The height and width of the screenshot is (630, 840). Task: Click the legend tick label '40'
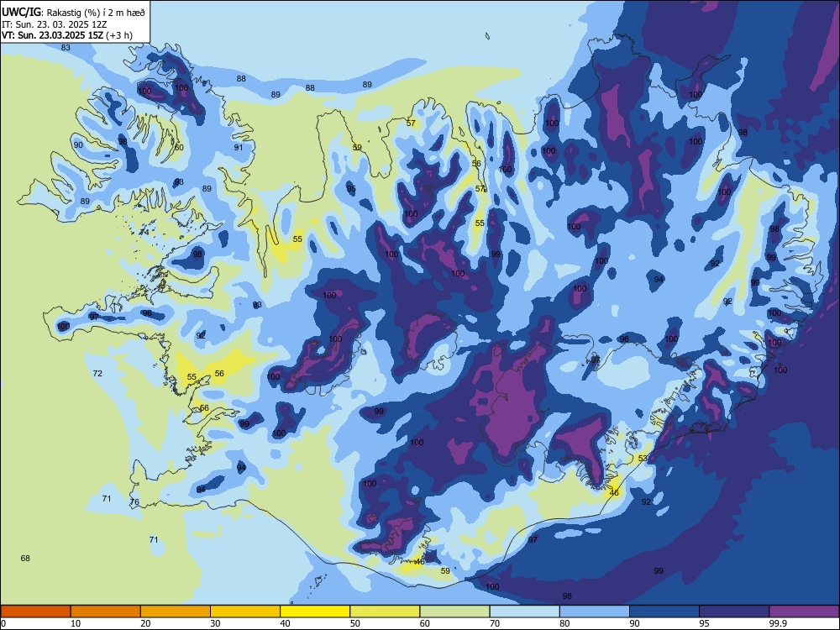(x=285, y=623)
